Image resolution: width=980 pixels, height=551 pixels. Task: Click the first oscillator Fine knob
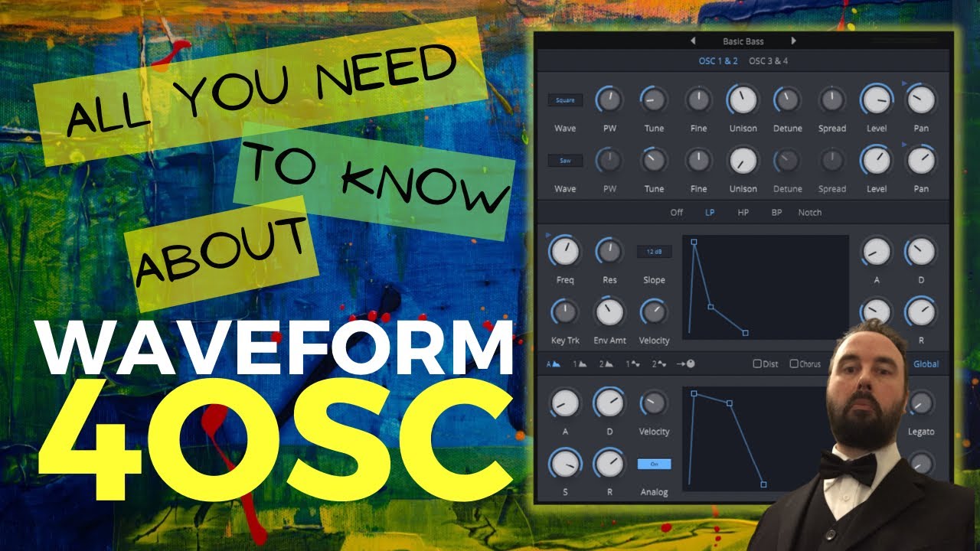[x=698, y=99]
